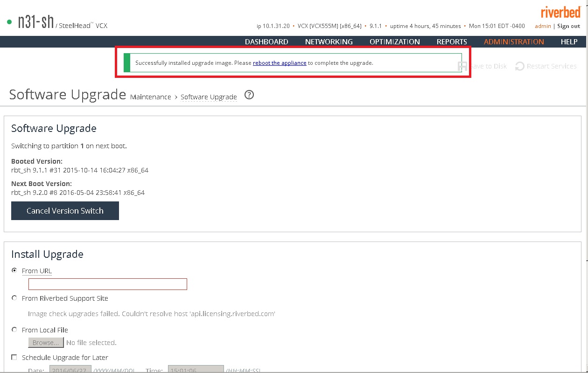Expand the Administration menu
Viewport: 588px width, 373px height.
click(x=514, y=42)
